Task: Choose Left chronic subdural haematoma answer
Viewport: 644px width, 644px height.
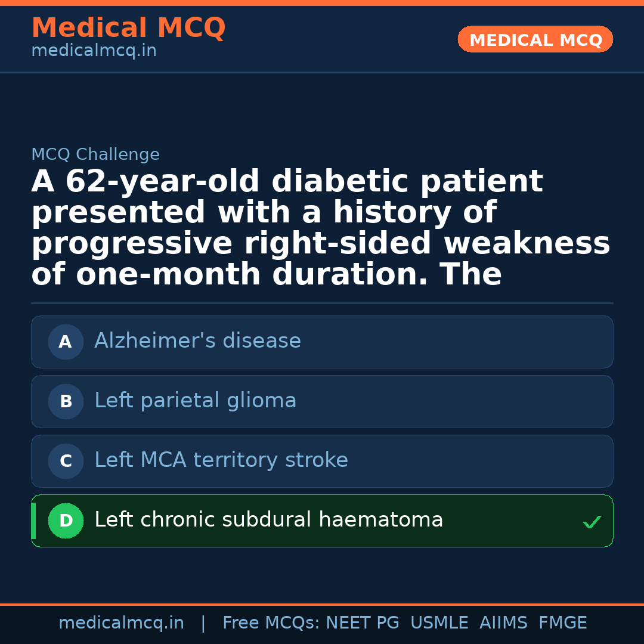Action: [268, 520]
